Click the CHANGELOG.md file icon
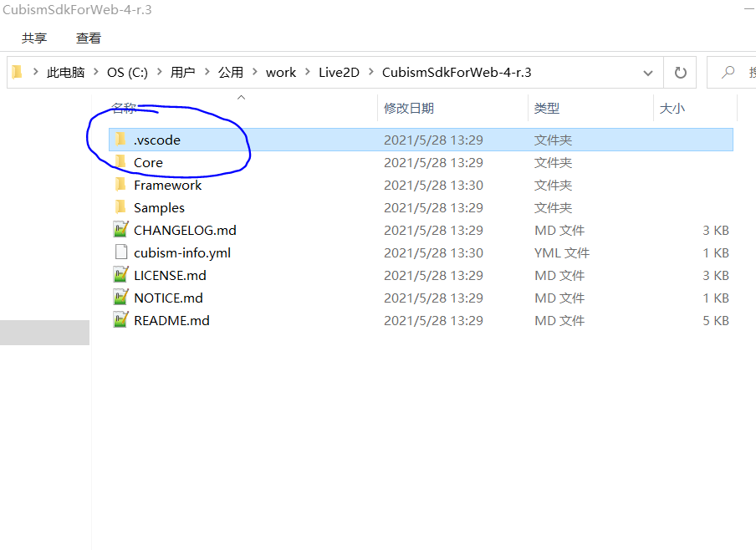The image size is (756, 550). point(120,230)
